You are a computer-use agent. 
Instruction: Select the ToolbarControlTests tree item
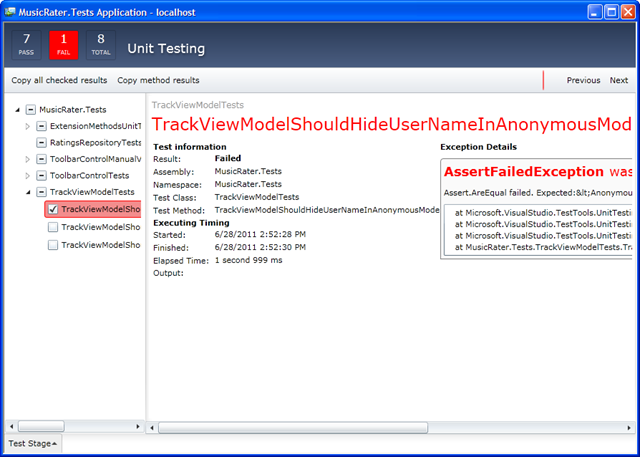[x=90, y=176]
